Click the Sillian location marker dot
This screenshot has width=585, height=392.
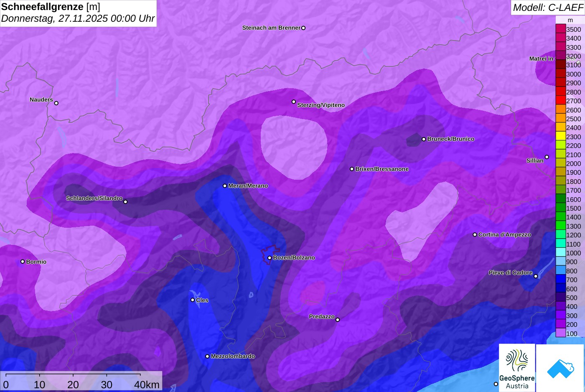(x=547, y=157)
